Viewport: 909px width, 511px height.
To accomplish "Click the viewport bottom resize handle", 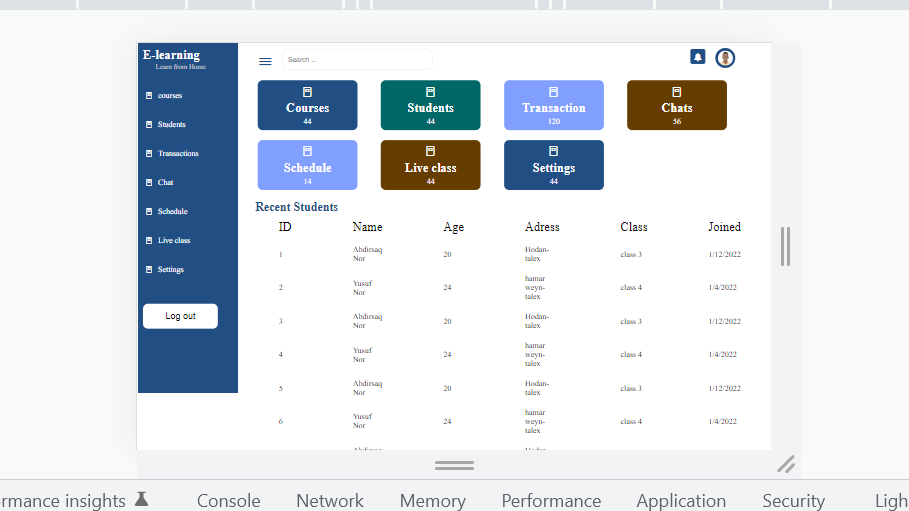I will (x=454, y=466).
